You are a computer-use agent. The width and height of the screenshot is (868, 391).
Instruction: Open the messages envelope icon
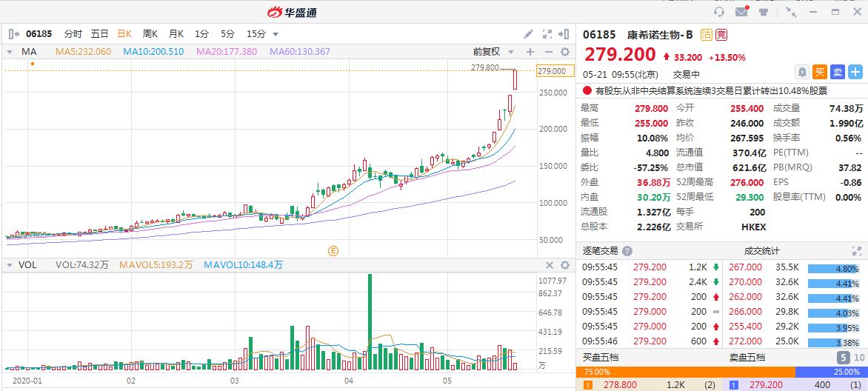741,12
